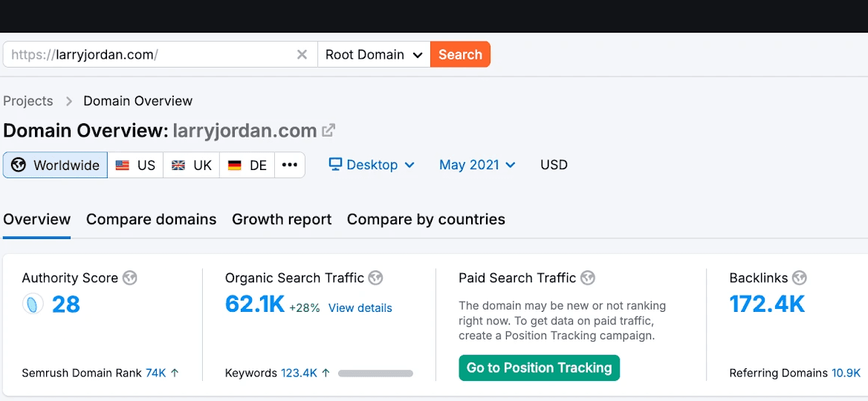Click Go to Position Tracking button
This screenshot has width=868, height=401.
tap(540, 368)
